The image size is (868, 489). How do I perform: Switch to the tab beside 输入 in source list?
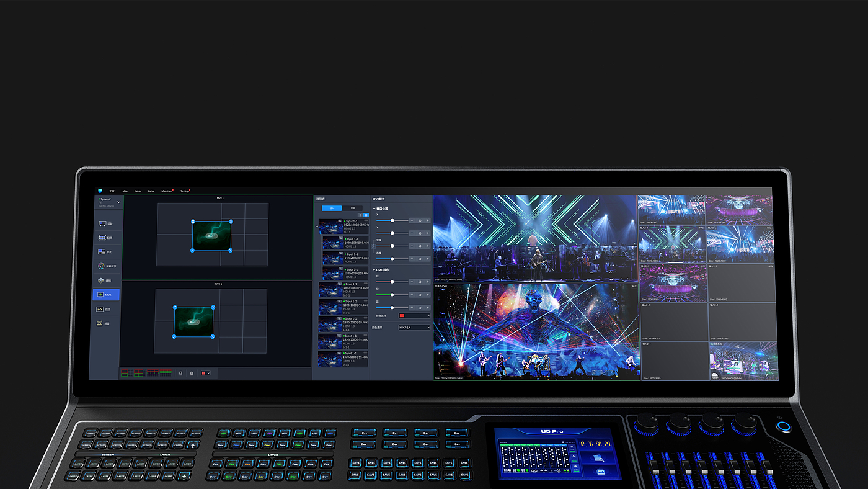352,209
